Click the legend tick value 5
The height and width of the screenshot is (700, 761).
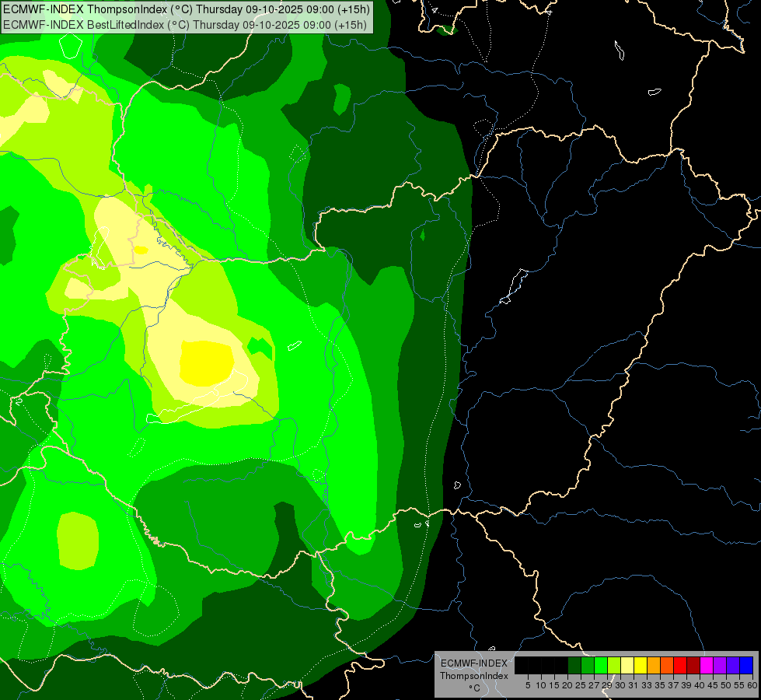tap(528, 685)
